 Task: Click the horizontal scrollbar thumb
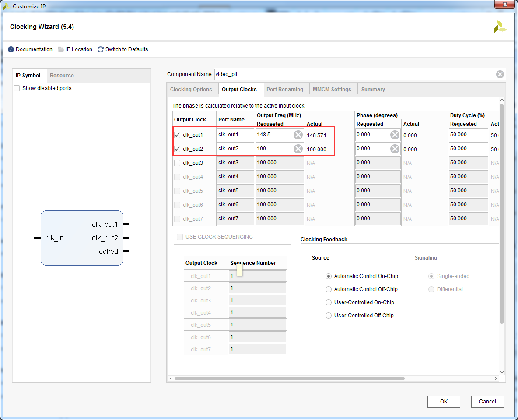(290, 378)
